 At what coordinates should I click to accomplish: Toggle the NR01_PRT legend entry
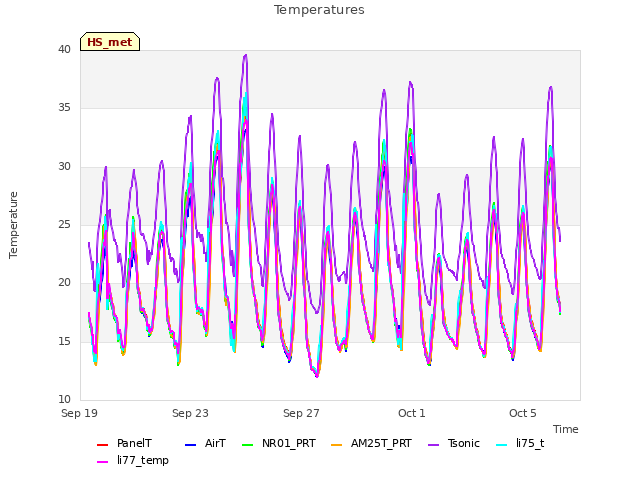click(279, 443)
